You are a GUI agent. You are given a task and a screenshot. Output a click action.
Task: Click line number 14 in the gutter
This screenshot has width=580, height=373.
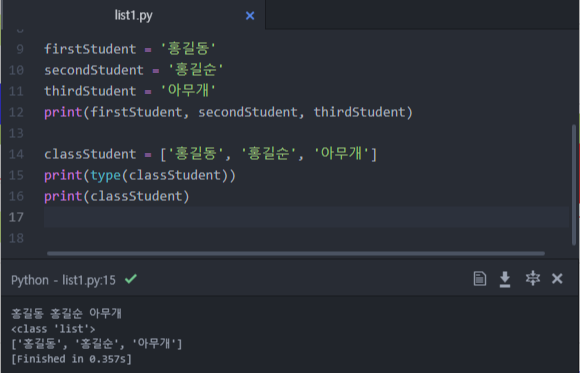click(16, 154)
